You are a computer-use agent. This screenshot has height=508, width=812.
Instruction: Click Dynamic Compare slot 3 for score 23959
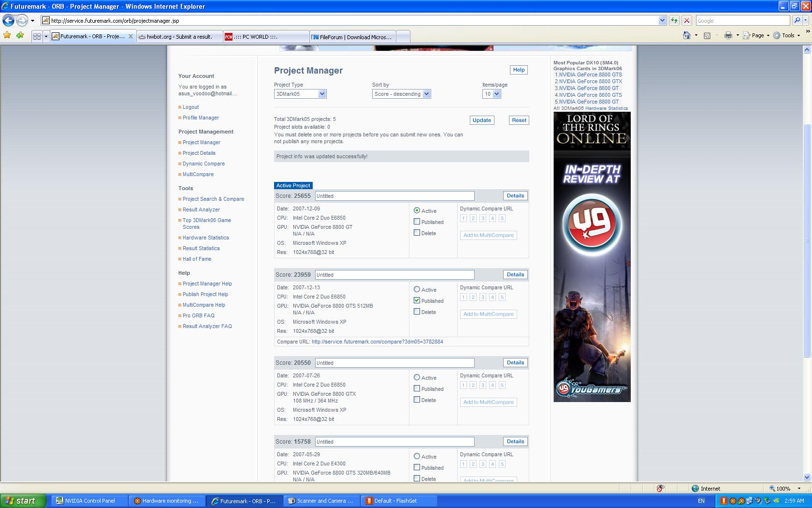pos(482,297)
